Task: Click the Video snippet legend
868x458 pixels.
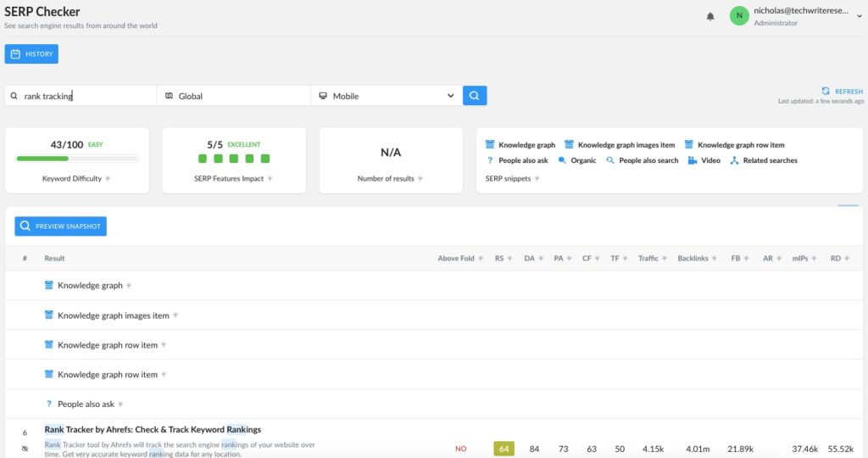Action: point(704,160)
